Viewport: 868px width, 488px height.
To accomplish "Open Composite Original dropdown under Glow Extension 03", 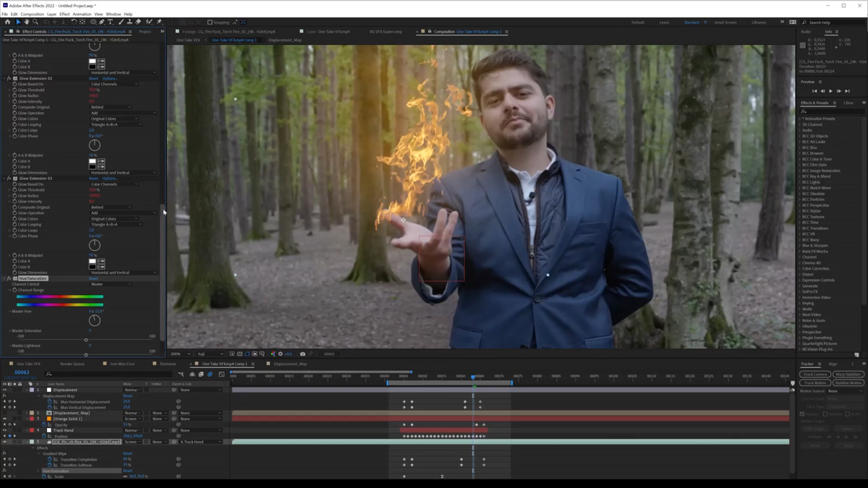I will [111, 207].
